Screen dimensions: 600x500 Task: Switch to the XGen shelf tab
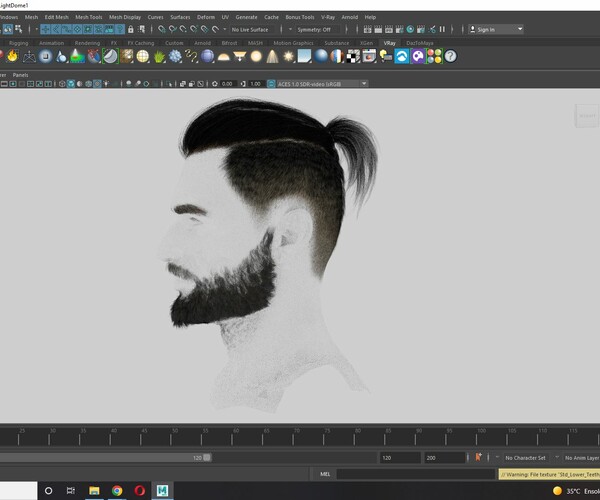pos(366,43)
